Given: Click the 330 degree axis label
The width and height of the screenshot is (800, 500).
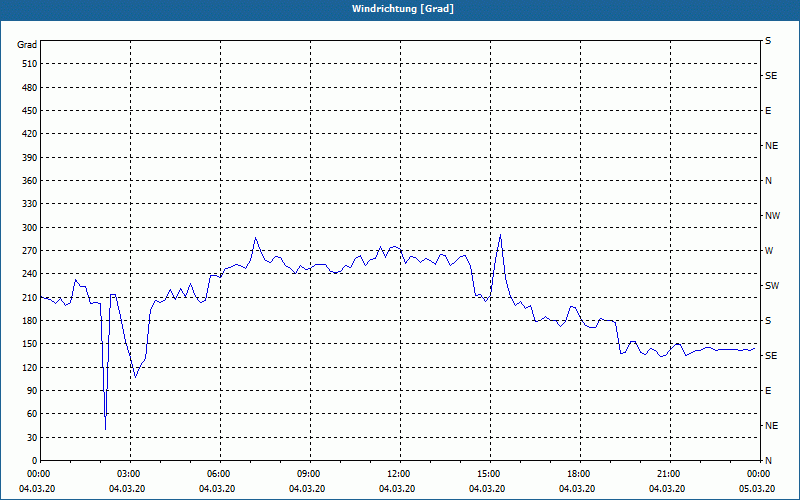Looking at the screenshot, I should click(x=30, y=204).
